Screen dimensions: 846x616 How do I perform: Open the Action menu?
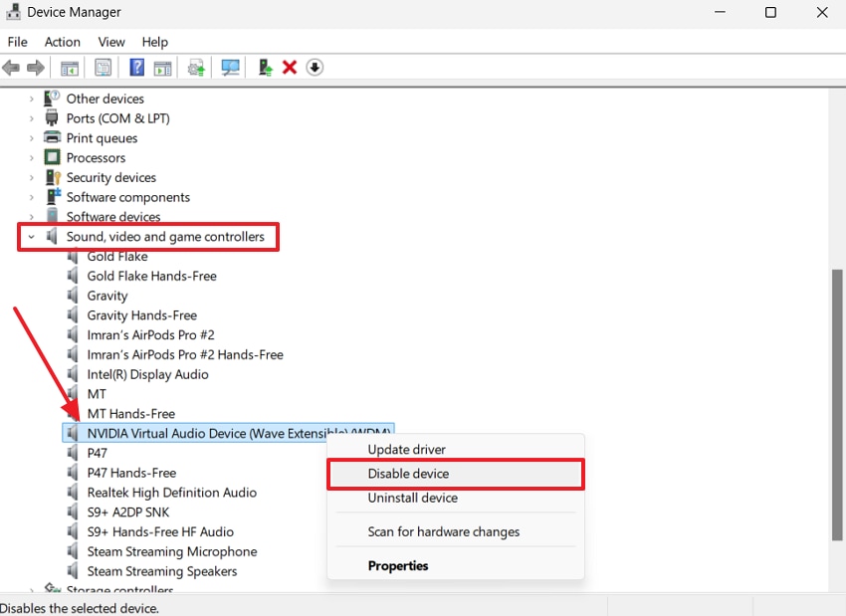62,42
